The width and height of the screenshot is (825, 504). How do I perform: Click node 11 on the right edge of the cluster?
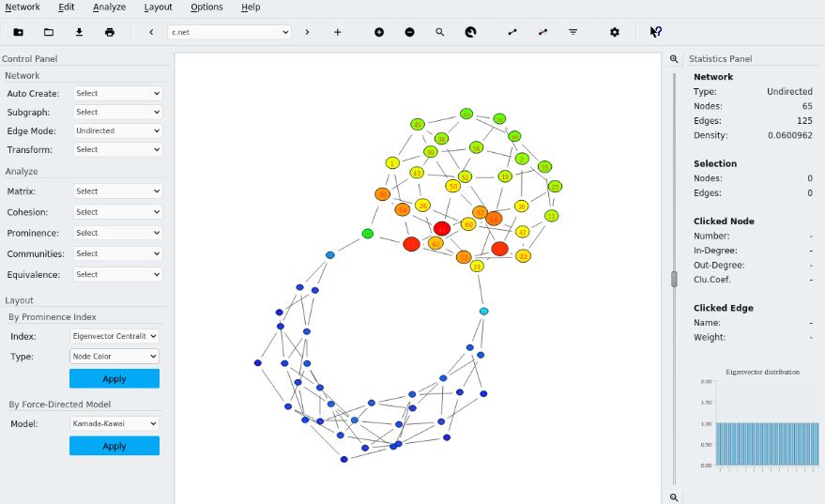pyautogui.click(x=551, y=216)
